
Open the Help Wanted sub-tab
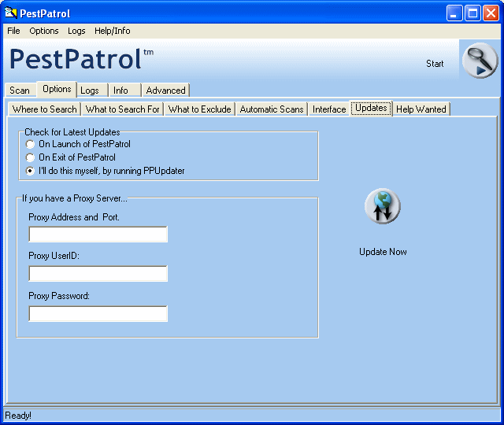(421, 109)
